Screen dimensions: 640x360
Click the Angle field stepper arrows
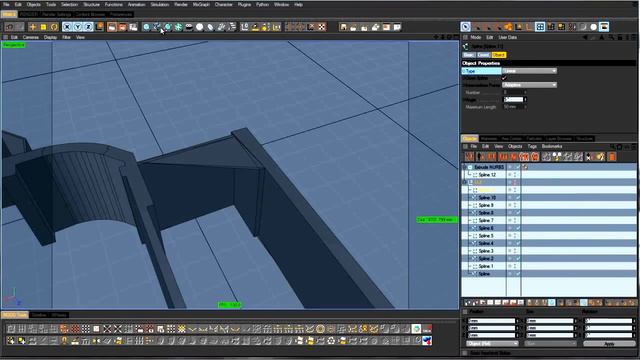[x=526, y=100]
